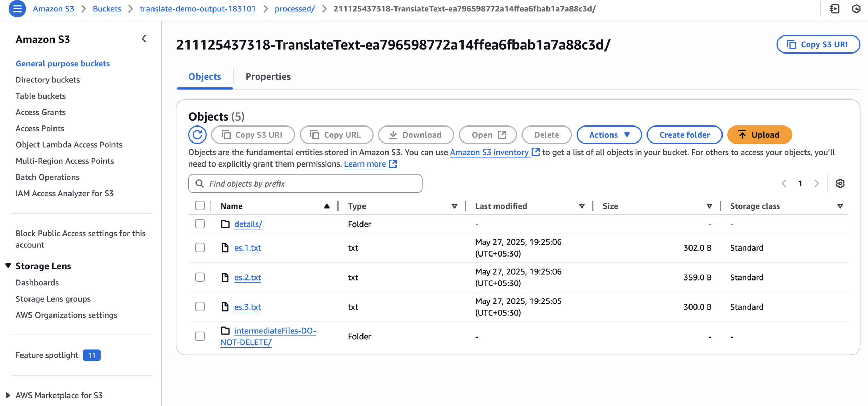
Task: Open the es.3.txt file link
Action: (248, 307)
